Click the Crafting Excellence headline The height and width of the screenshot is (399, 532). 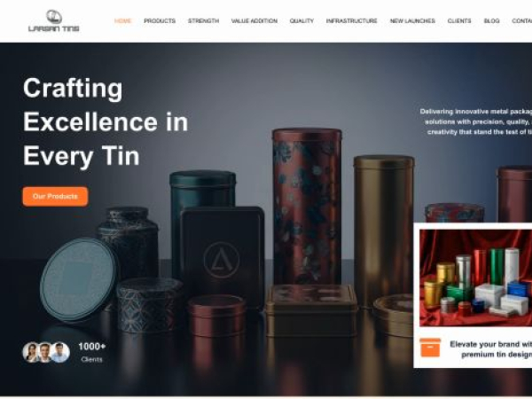106,121
